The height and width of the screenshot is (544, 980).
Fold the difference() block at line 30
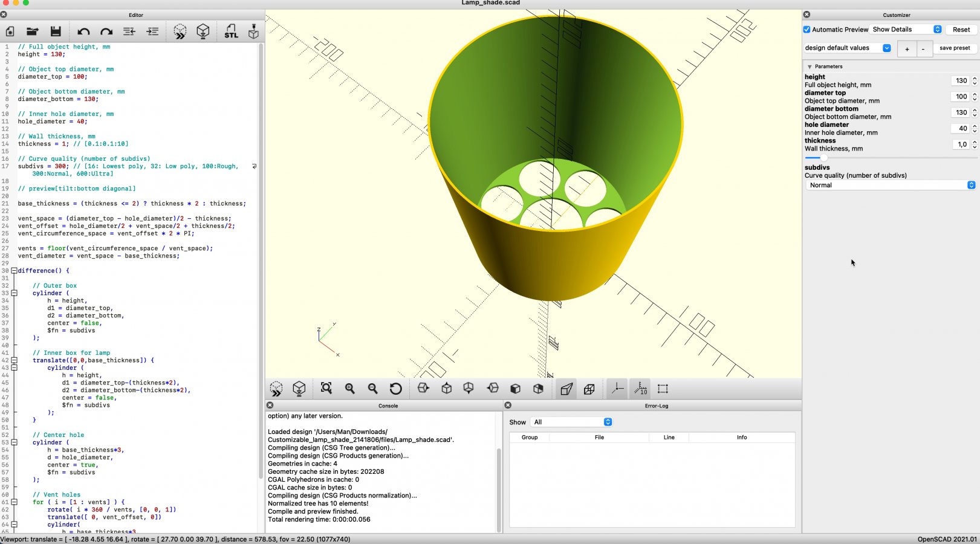14,271
